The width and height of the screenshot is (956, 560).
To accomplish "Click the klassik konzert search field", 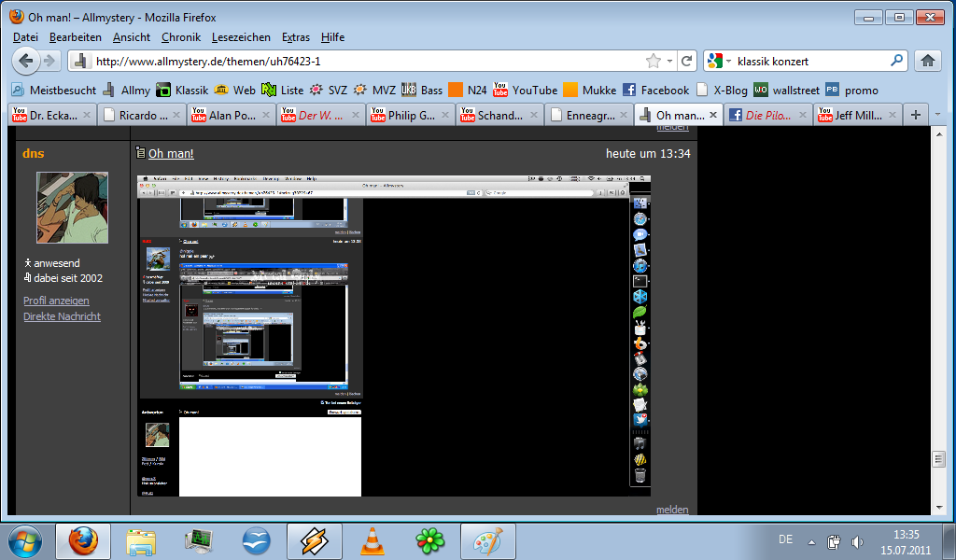I will tap(811, 61).
